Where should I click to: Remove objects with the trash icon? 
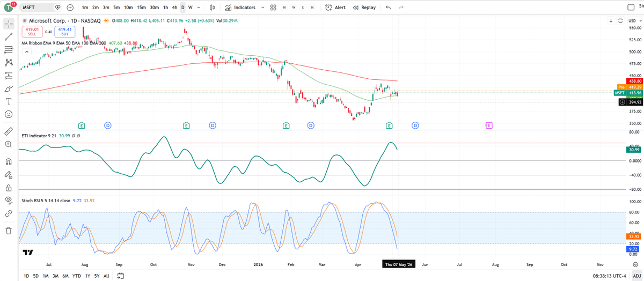9,231
